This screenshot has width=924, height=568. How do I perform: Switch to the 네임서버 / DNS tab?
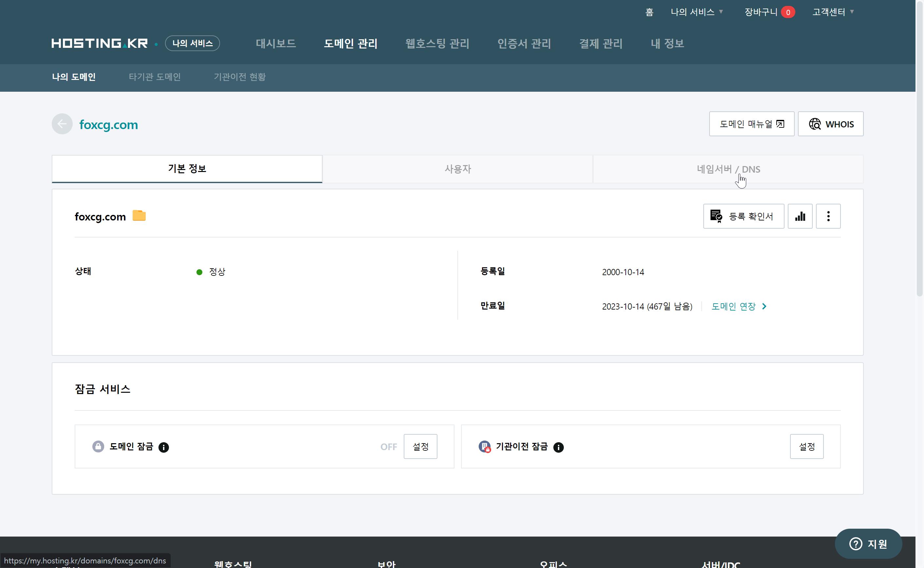728,169
